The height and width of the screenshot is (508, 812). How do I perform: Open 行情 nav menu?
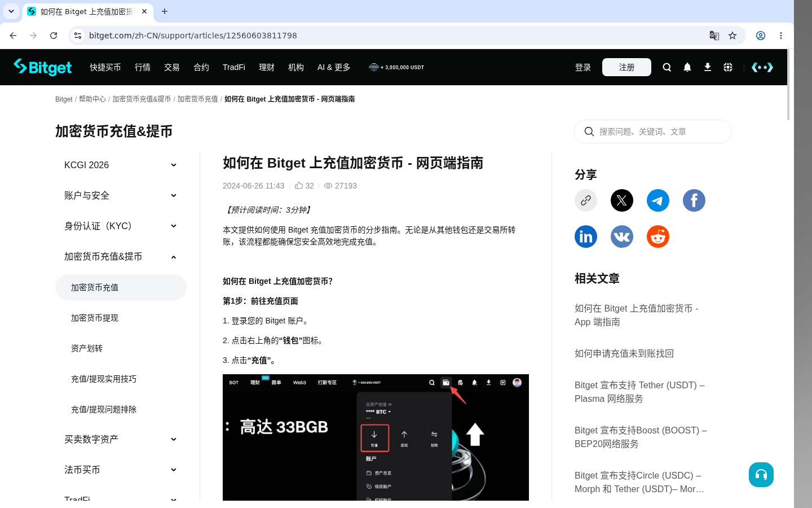(x=143, y=67)
